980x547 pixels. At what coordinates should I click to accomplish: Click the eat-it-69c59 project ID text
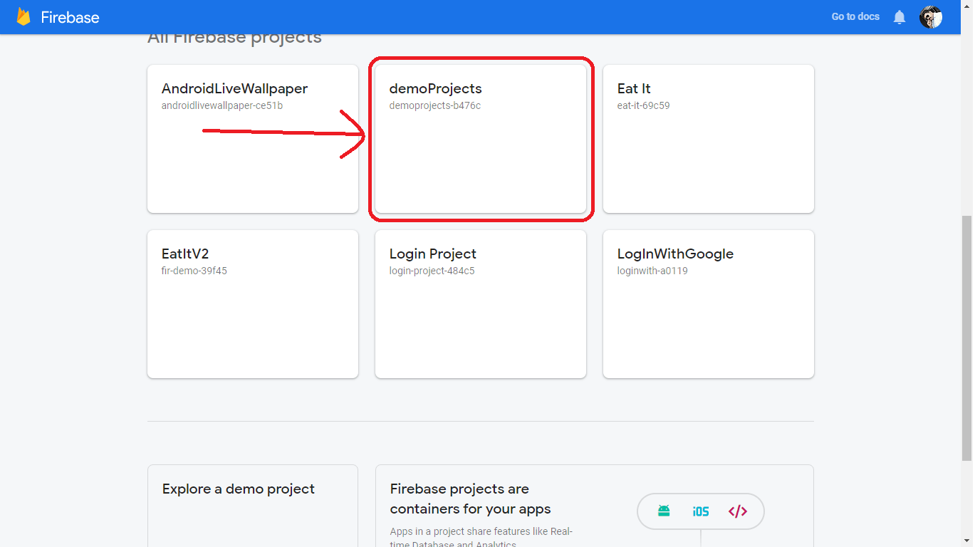tap(643, 105)
